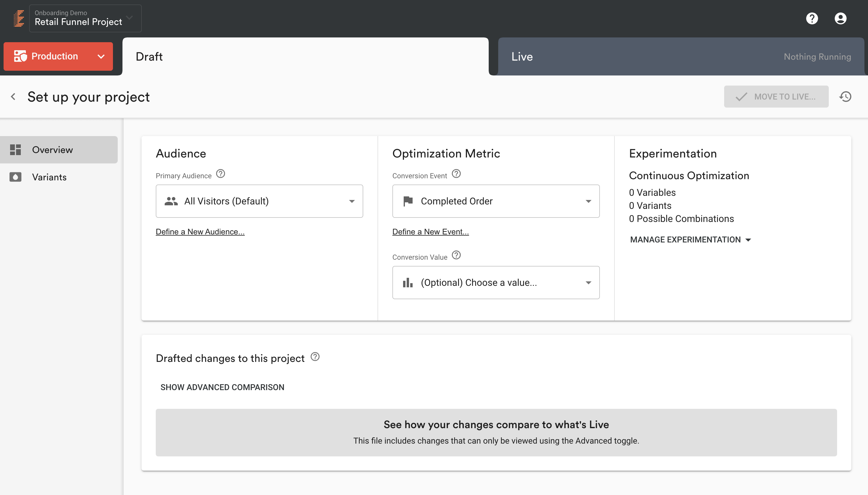Click the compare to what's Live banner
Image resolution: width=868 pixels, height=495 pixels.
coord(496,432)
